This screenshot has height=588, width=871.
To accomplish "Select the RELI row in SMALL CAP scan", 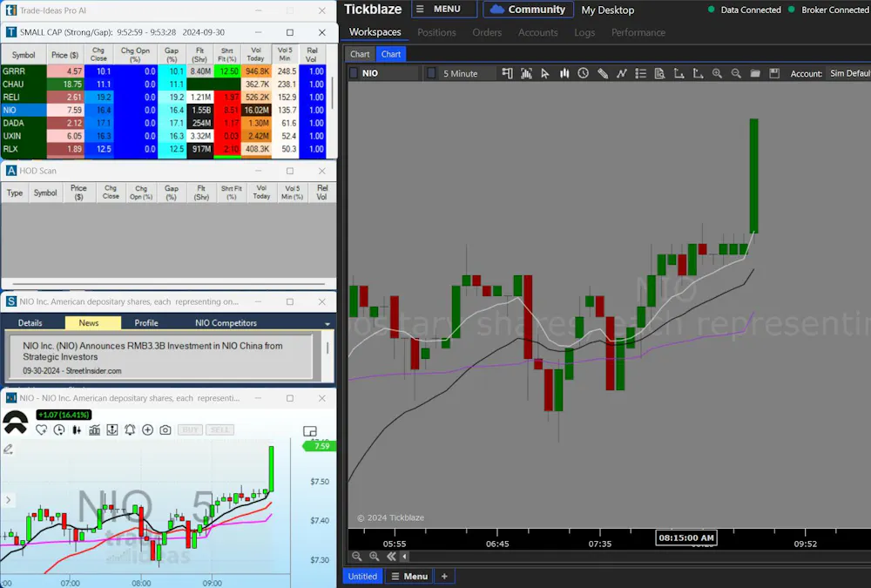I will (x=164, y=98).
